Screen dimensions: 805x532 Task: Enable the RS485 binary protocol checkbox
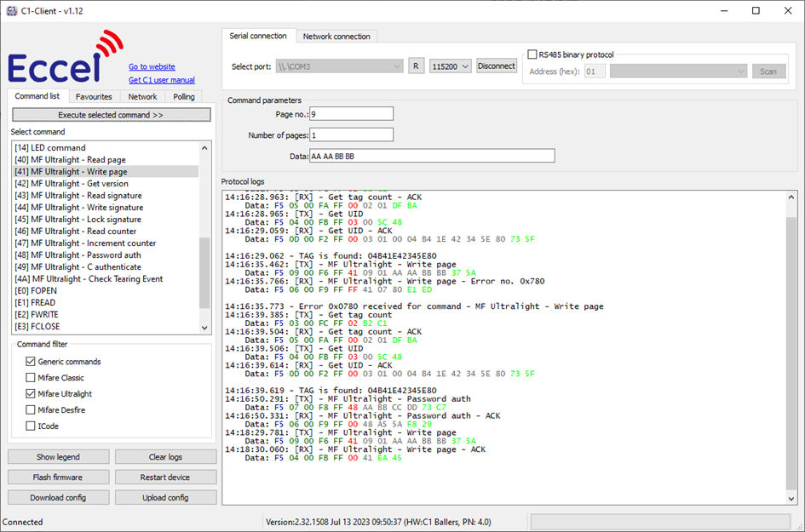tap(532, 54)
